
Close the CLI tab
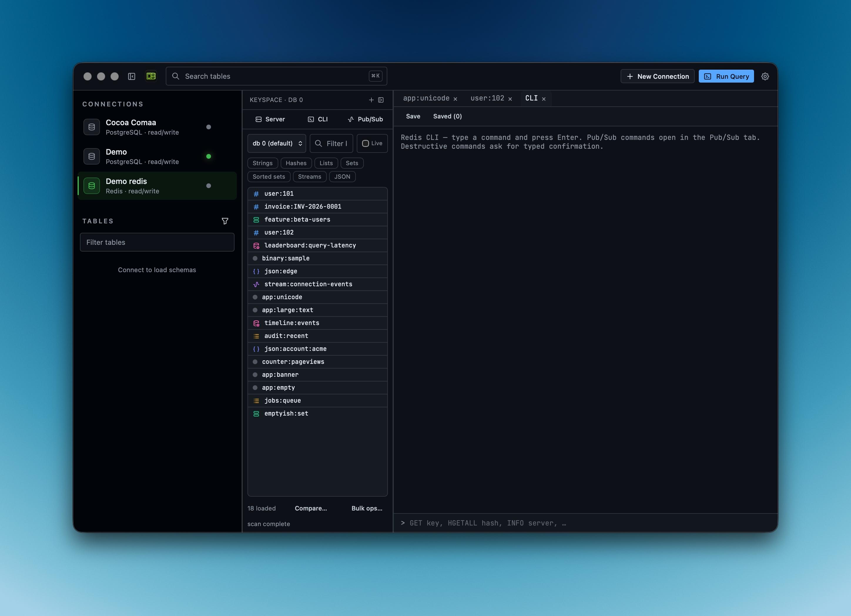tap(544, 99)
